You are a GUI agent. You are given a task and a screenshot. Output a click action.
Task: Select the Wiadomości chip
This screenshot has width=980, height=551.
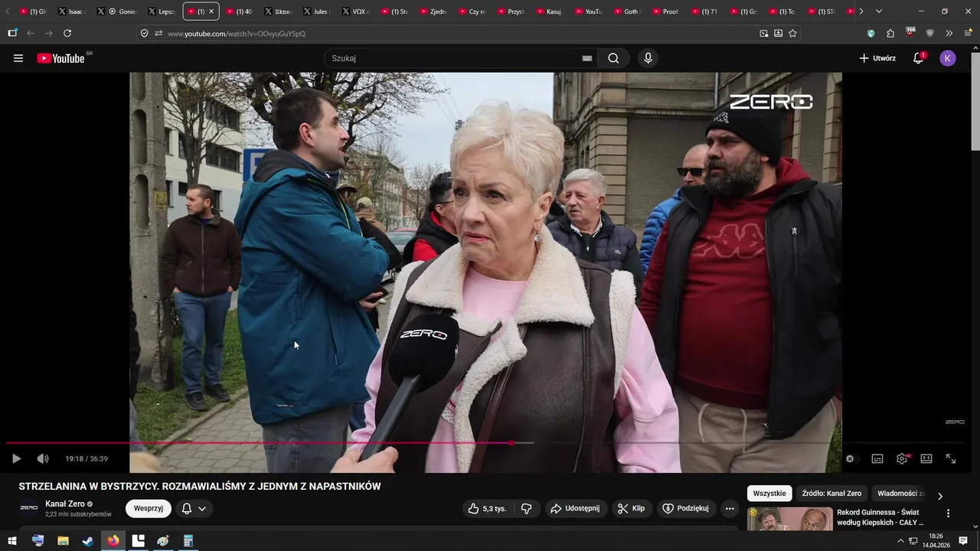pyautogui.click(x=901, y=494)
